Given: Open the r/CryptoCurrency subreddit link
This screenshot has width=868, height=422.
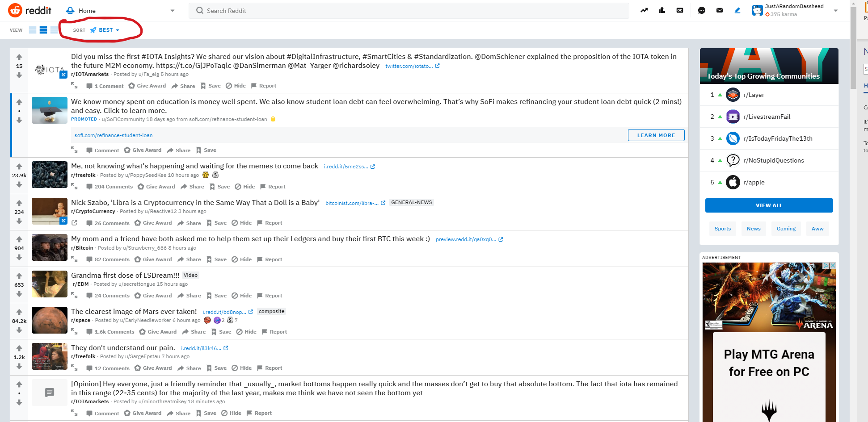Looking at the screenshot, I should click(93, 211).
